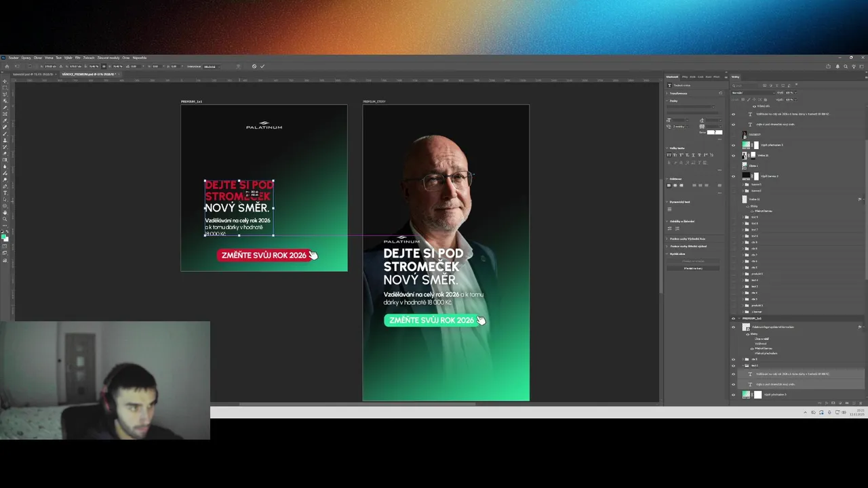This screenshot has width=868, height=488.
Task: Select the Frame tool
Action: point(5,114)
